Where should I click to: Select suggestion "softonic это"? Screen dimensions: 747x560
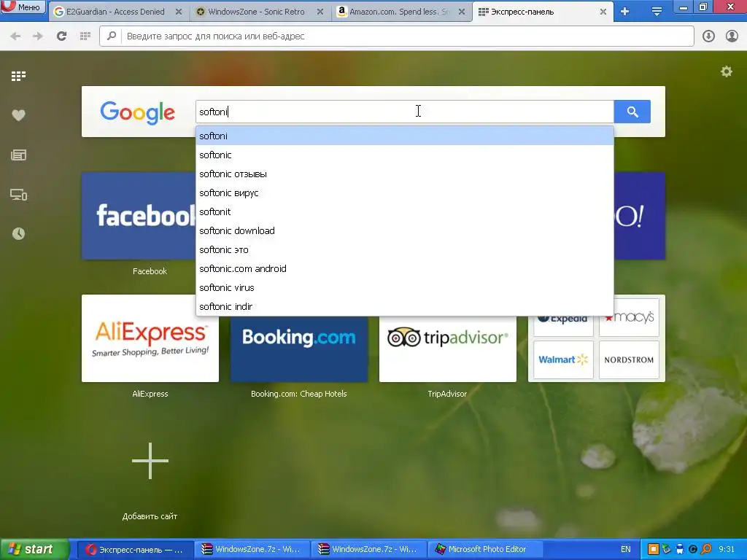(x=404, y=249)
